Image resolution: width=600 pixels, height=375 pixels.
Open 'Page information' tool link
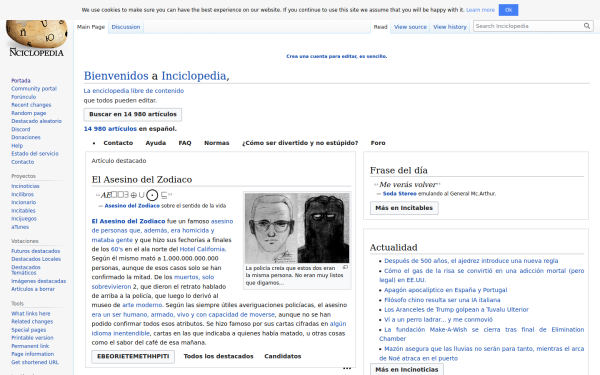33,354
